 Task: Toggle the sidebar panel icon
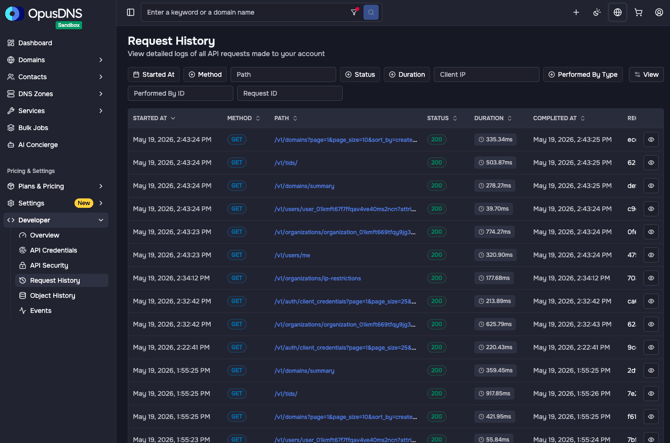tap(131, 12)
